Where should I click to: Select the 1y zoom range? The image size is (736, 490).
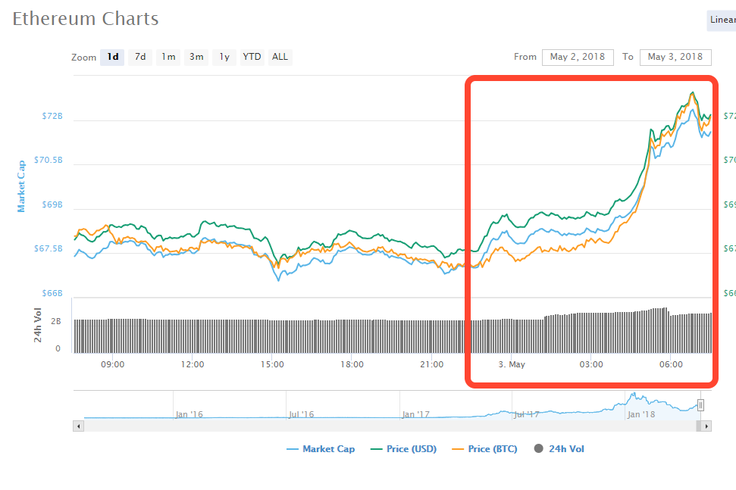tap(224, 57)
